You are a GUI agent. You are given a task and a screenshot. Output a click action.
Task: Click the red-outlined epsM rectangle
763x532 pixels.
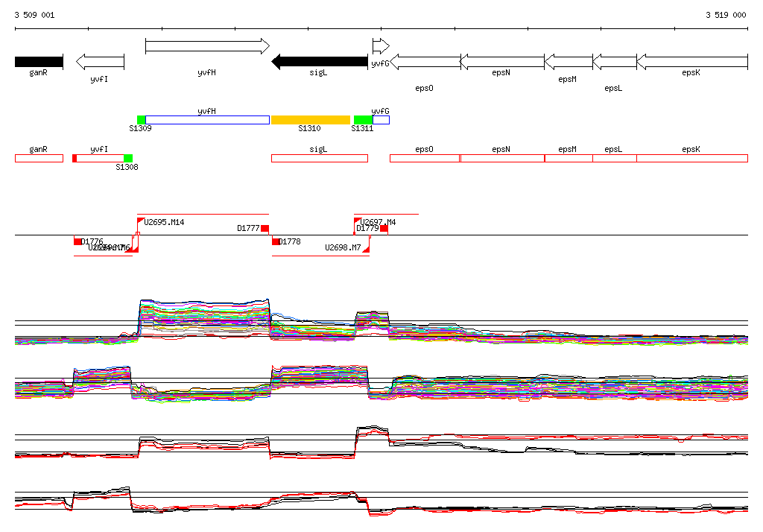point(569,158)
